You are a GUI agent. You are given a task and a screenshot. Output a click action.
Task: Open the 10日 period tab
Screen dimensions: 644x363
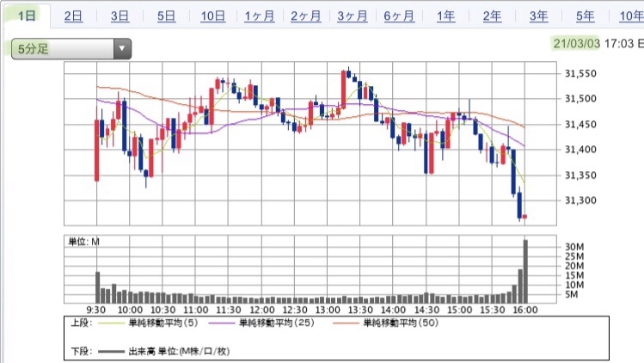click(212, 16)
